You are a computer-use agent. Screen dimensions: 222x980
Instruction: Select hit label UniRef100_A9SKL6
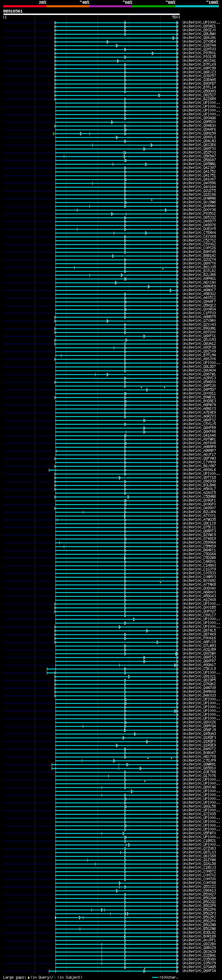click(x=199, y=469)
